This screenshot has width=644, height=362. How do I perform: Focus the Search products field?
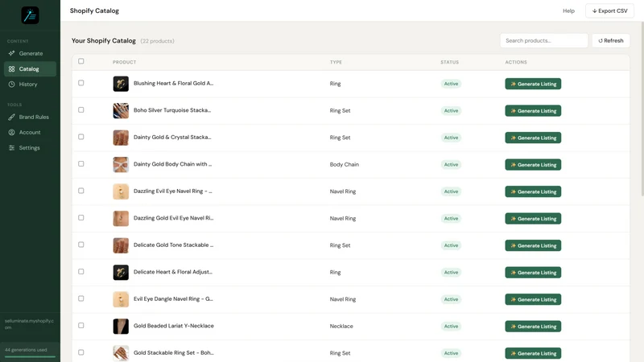click(x=544, y=41)
